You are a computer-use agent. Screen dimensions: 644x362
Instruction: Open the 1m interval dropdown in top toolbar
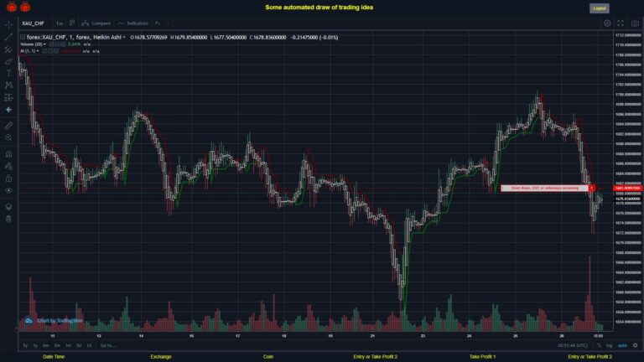[60, 23]
